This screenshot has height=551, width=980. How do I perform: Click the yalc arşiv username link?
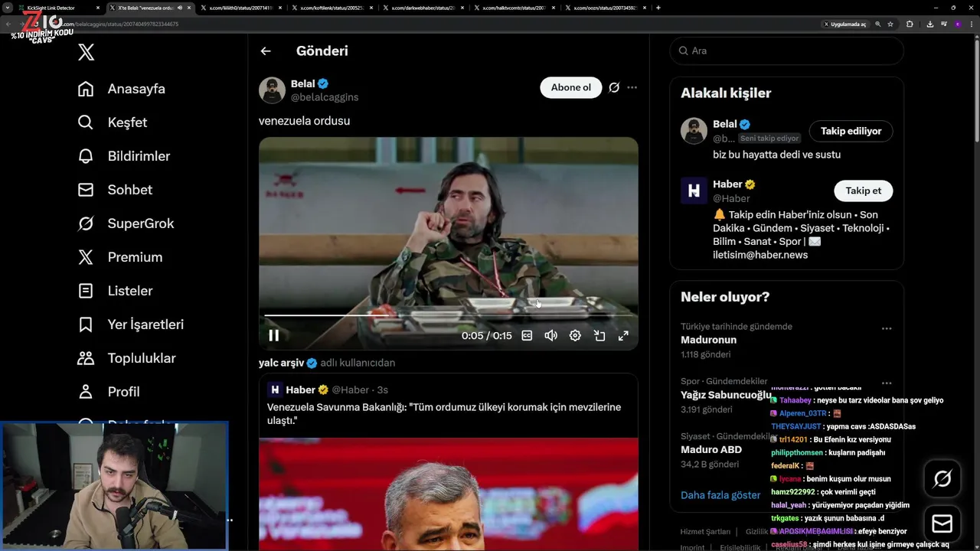pyautogui.click(x=281, y=363)
